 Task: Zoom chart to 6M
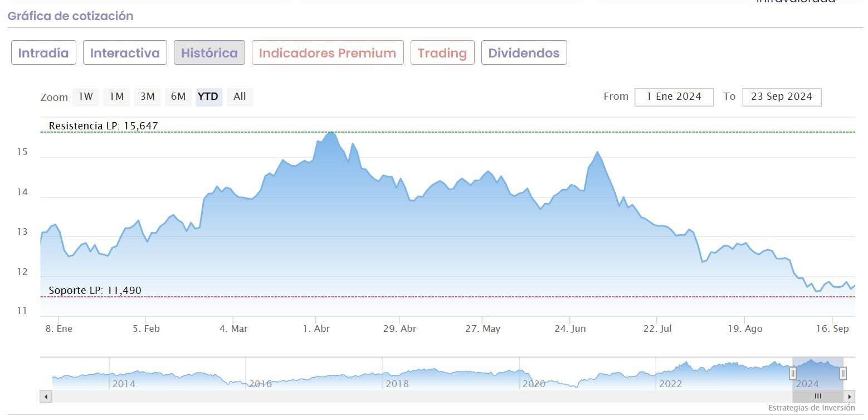[178, 96]
